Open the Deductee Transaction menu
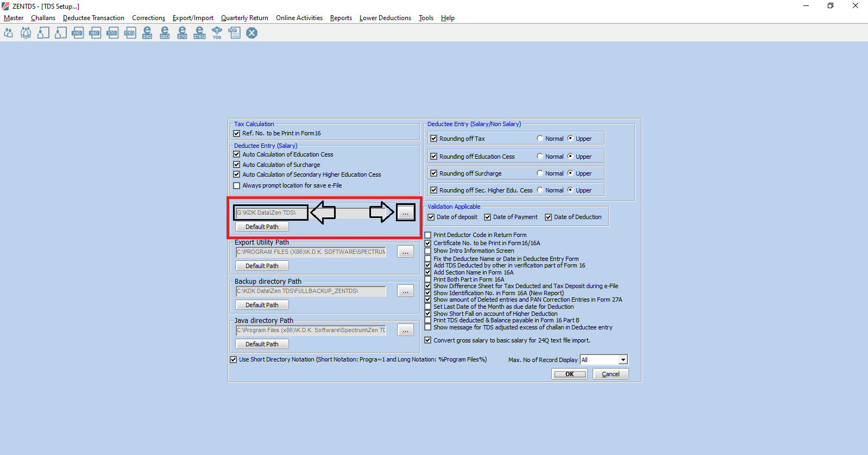This screenshot has height=455, width=868. (x=93, y=18)
